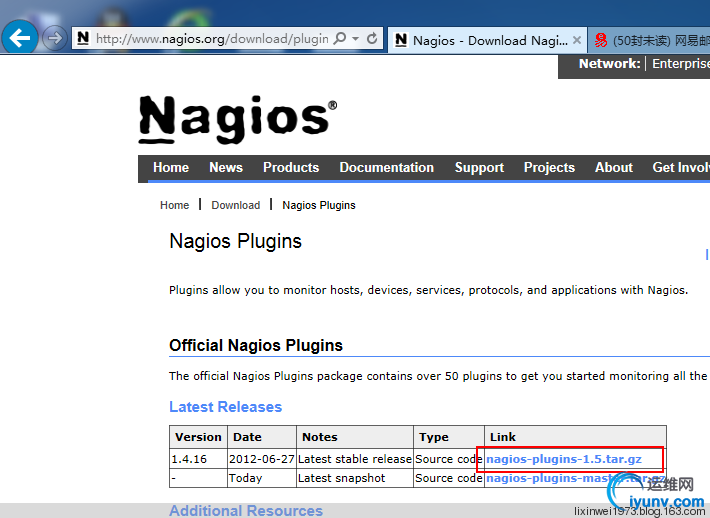Click the search magnifier in address bar
710x518 pixels.
click(339, 38)
